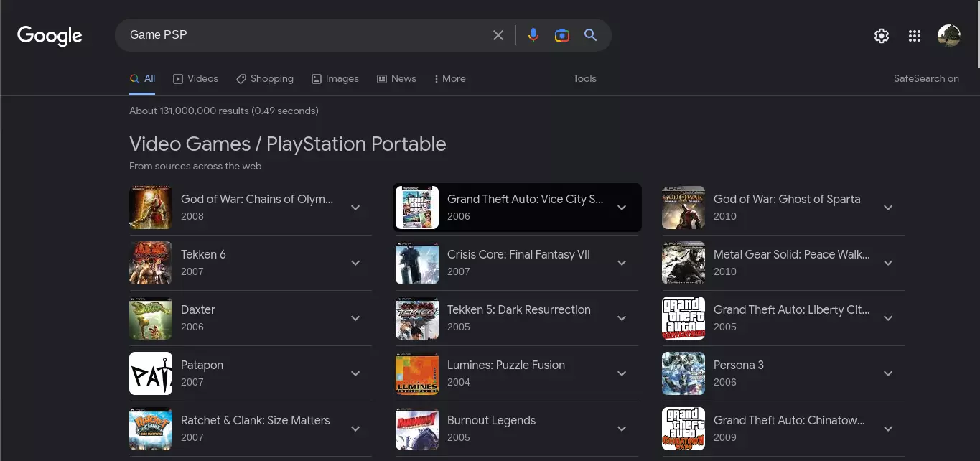Click the Persona 3 game title
Viewport: 980px width, 461px height.
tap(739, 365)
